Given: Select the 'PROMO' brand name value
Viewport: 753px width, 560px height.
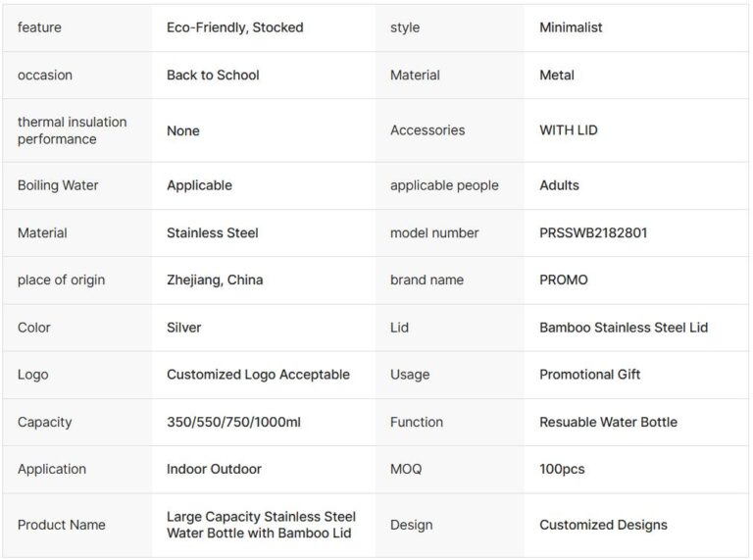Looking at the screenshot, I should click(564, 280).
